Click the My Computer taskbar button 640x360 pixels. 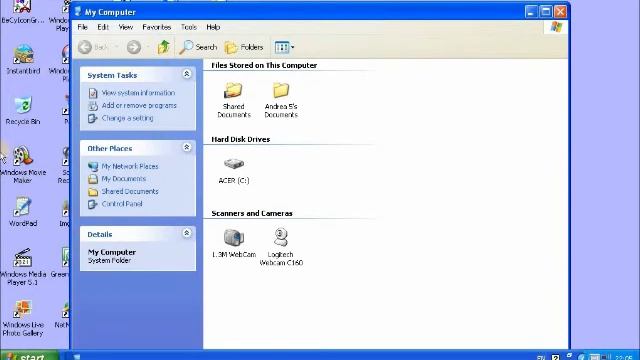pyautogui.click(x=77, y=356)
